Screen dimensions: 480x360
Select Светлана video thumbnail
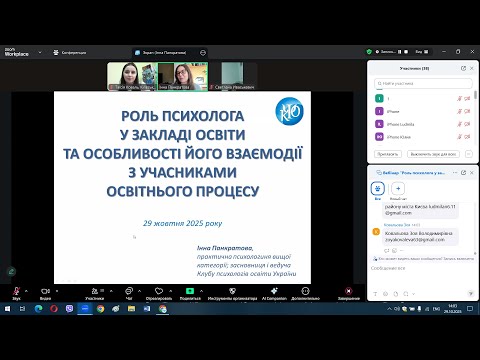coord(232,76)
